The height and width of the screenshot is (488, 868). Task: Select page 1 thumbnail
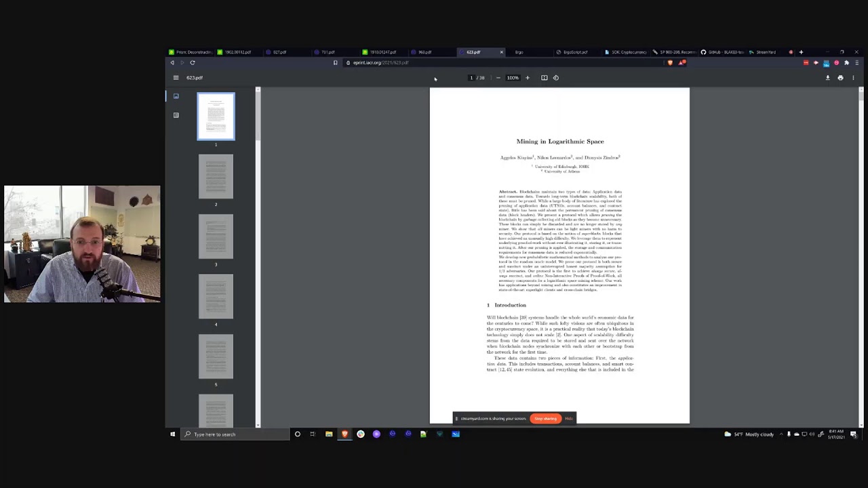[216, 117]
